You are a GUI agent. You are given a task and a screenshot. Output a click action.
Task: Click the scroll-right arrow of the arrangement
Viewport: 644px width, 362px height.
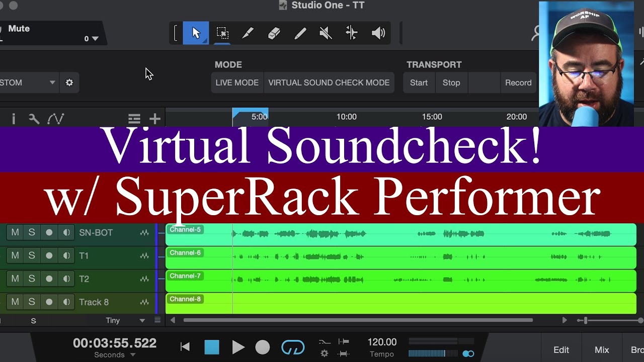point(564,320)
